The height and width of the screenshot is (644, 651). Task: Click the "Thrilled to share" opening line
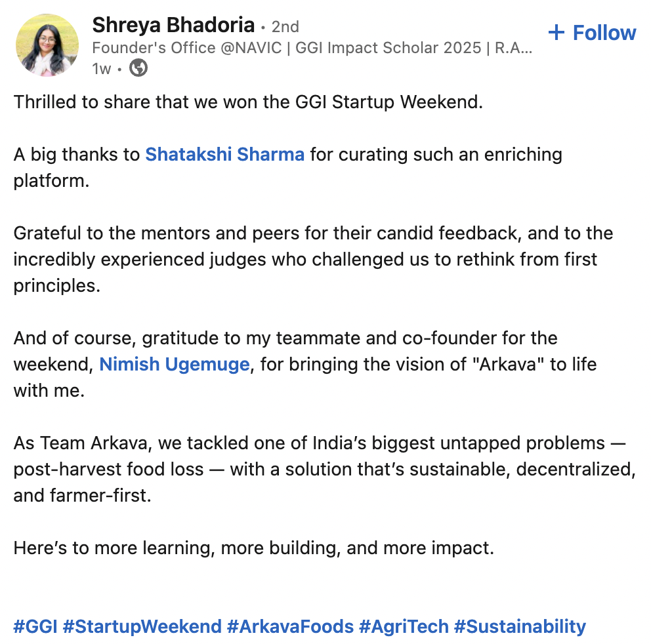click(x=248, y=102)
